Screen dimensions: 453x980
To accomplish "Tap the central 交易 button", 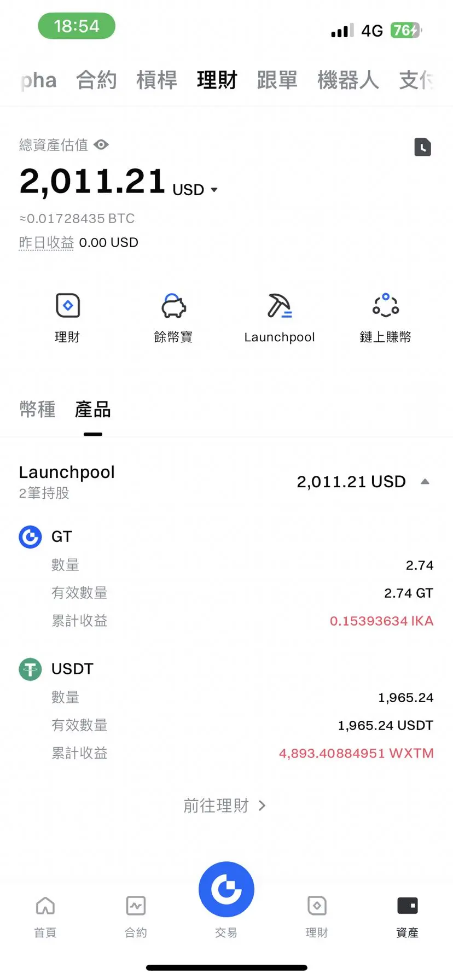I will [x=226, y=890].
